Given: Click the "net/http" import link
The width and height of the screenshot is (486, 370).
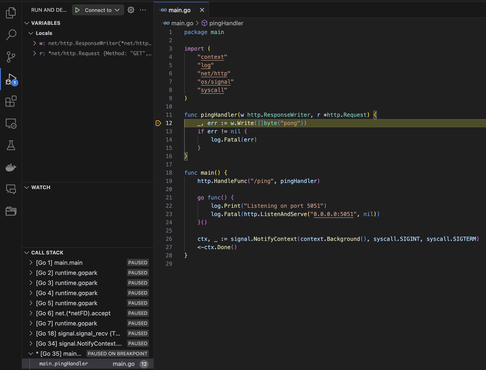Looking at the screenshot, I should pos(214,74).
